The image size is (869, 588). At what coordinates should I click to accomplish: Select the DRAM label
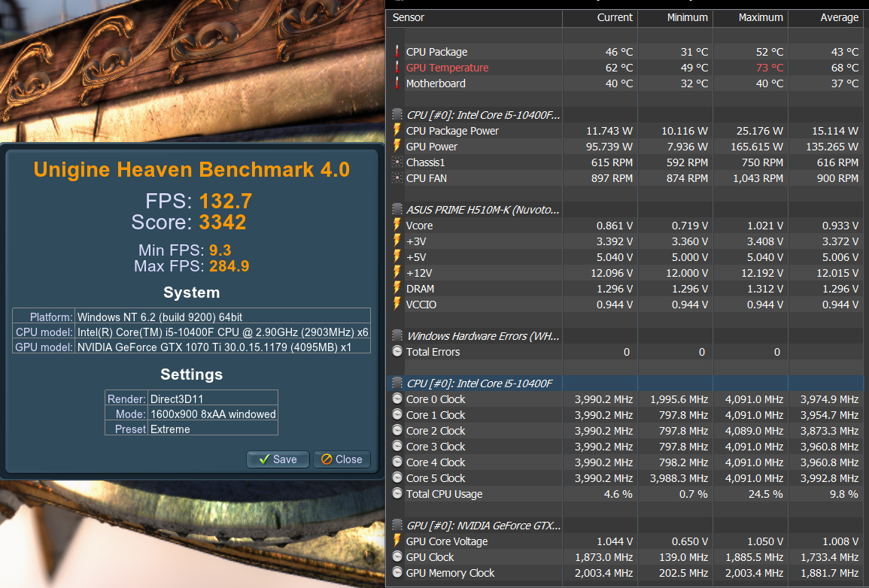(x=420, y=289)
